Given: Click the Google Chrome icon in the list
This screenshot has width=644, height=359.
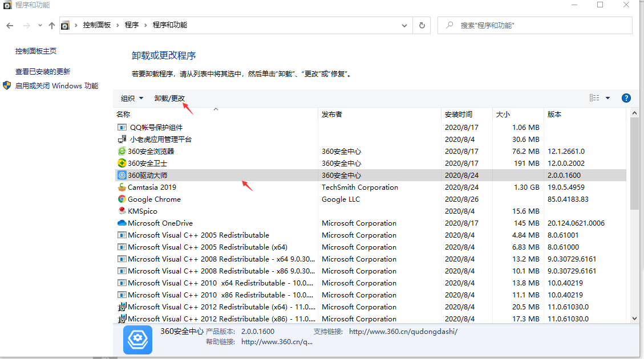Looking at the screenshot, I should (122, 199).
